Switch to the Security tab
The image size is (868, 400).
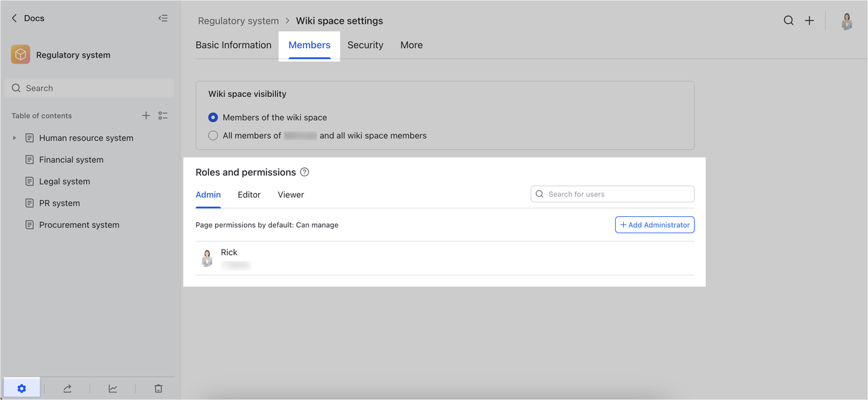pos(365,45)
